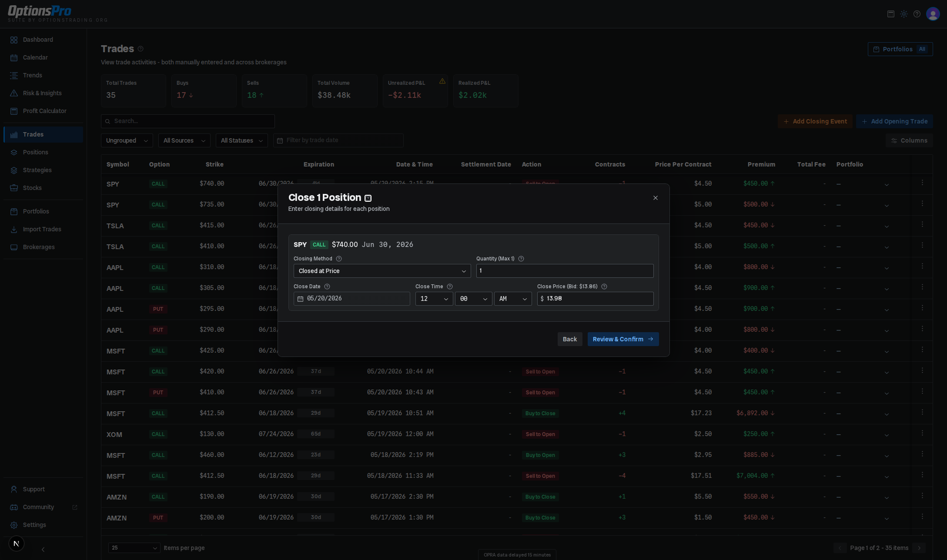Collapse the sidebar with the chevron arrow
The width and height of the screenshot is (947, 560).
tap(43, 550)
